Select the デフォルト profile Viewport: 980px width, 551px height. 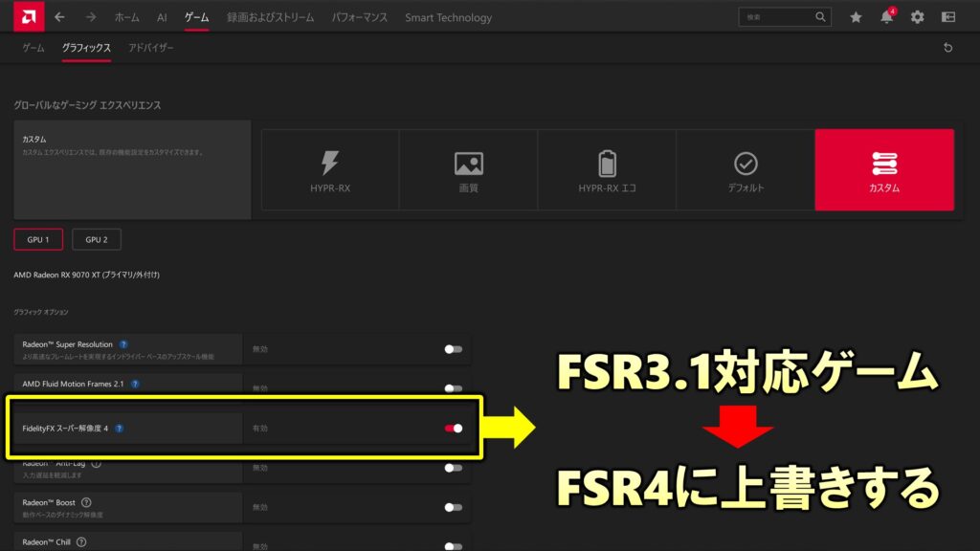(746, 170)
